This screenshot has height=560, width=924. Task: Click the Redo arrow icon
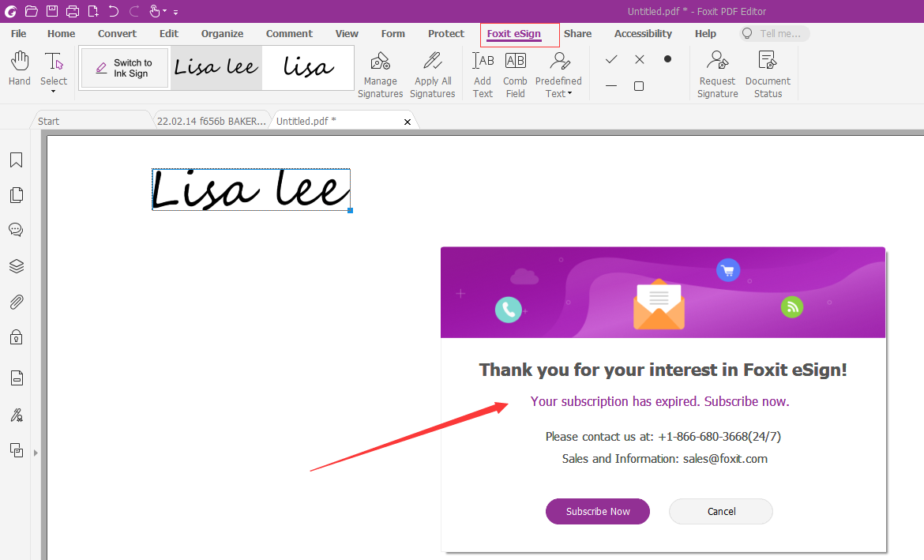tap(134, 10)
